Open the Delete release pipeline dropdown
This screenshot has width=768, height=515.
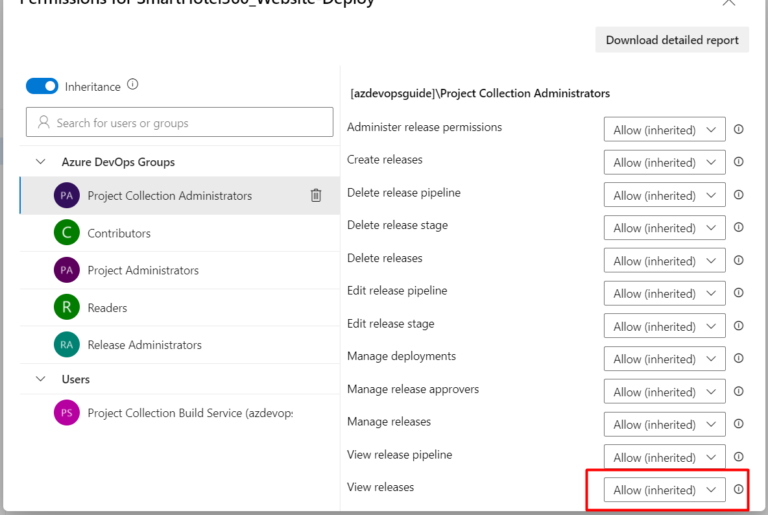tap(664, 196)
